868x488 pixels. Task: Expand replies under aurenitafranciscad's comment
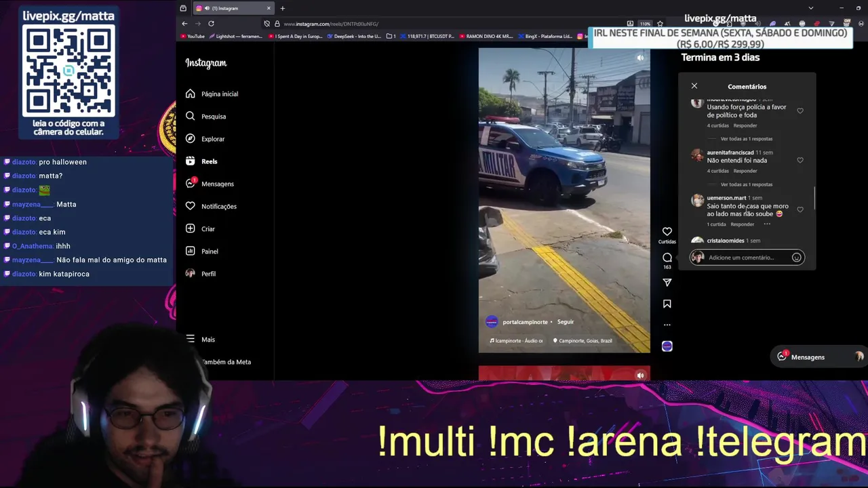[x=746, y=184]
